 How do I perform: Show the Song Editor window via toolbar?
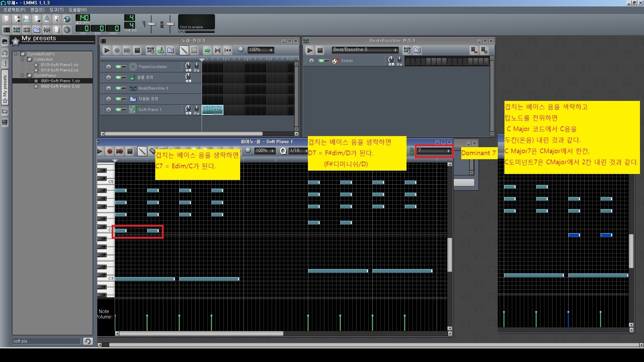pyautogui.click(x=6, y=30)
